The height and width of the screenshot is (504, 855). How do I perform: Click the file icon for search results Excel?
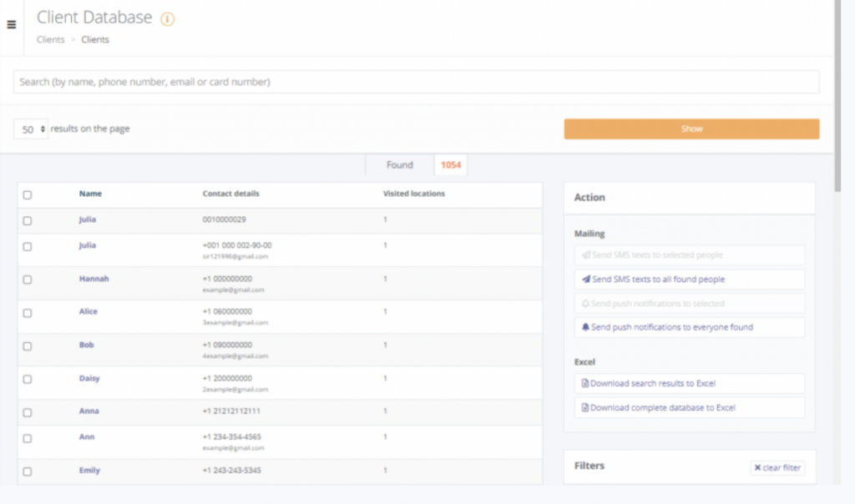(585, 384)
